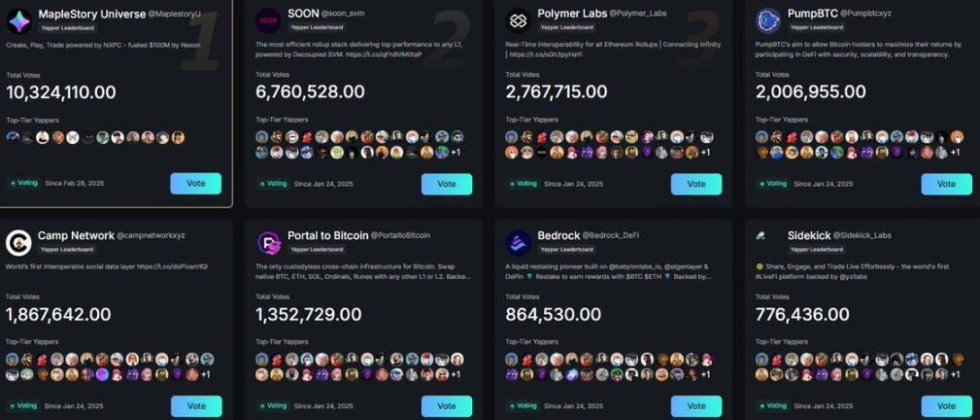Vote for Polymer Labs
The image size is (980, 420).
tap(696, 184)
